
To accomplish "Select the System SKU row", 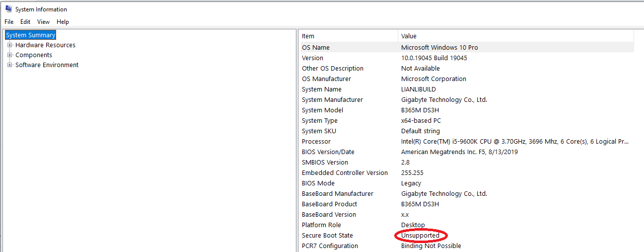I will tap(467, 131).
